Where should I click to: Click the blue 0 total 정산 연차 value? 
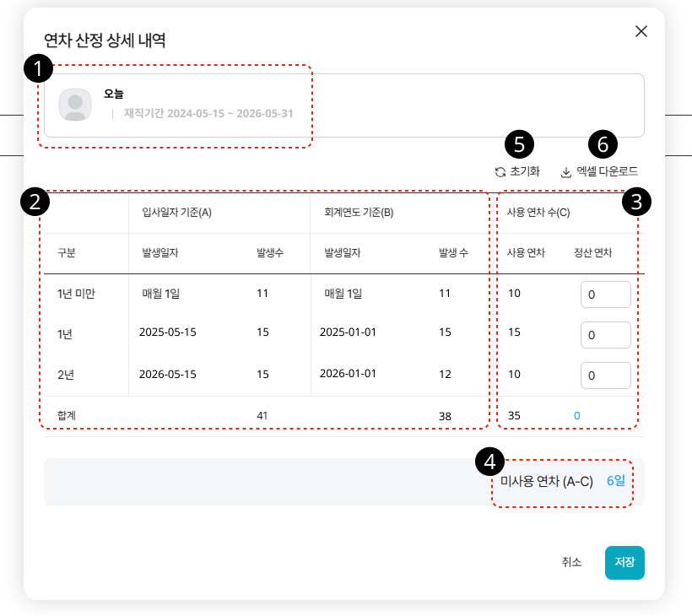click(577, 415)
